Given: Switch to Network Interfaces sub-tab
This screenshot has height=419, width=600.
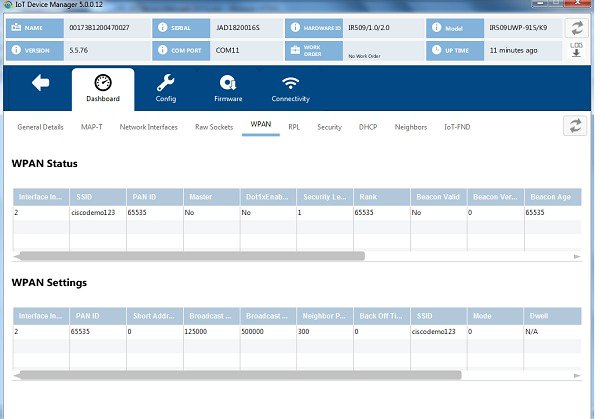Looking at the screenshot, I should 148,127.
